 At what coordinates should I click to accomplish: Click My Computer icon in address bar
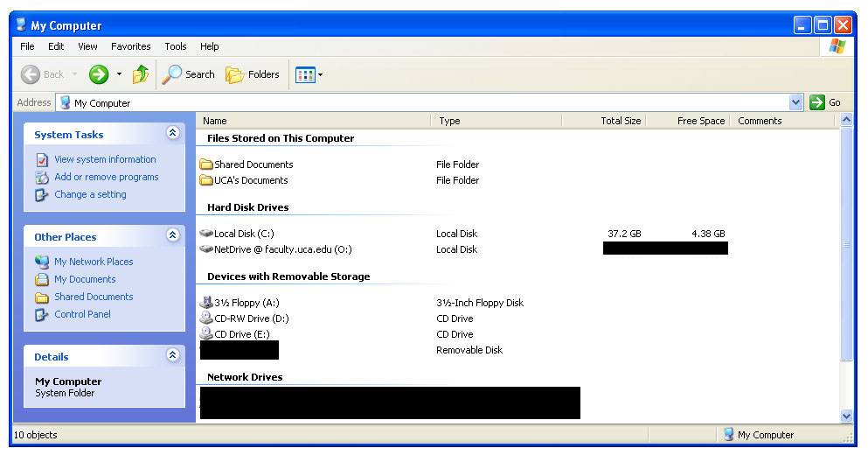coord(66,102)
